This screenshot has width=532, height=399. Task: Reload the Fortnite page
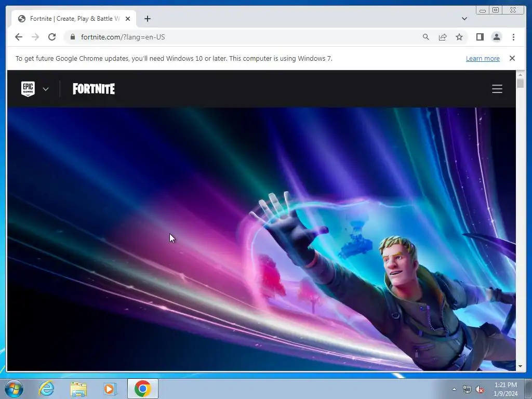coord(52,37)
